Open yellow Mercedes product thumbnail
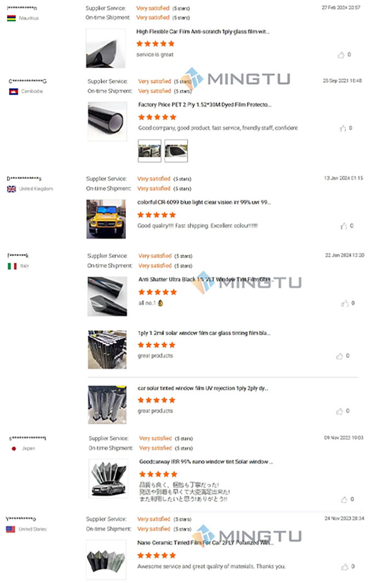 (106, 219)
